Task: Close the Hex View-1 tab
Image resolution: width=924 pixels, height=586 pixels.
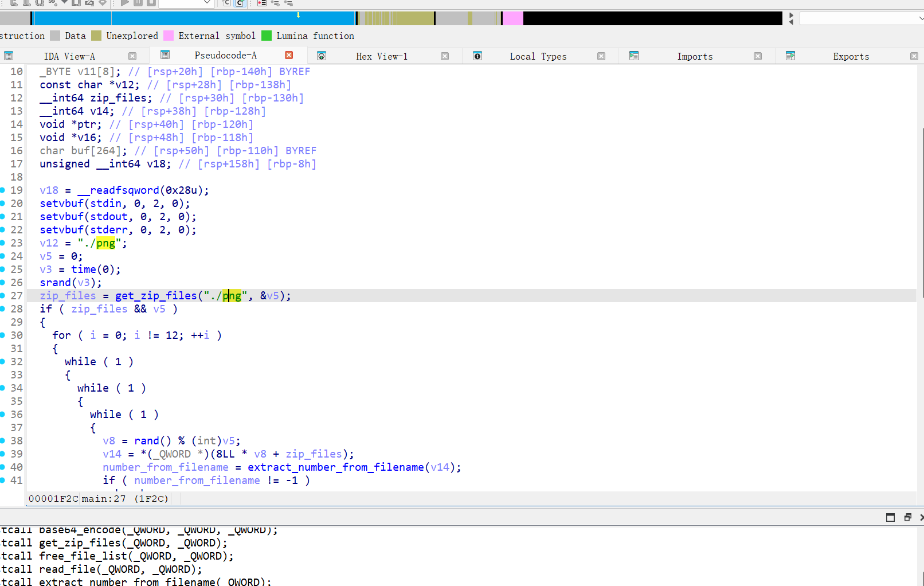Action: pyautogui.click(x=445, y=56)
